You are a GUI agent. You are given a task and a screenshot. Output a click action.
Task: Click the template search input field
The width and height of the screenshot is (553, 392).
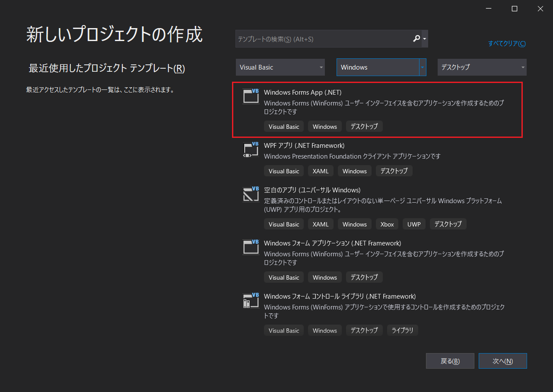click(x=322, y=39)
